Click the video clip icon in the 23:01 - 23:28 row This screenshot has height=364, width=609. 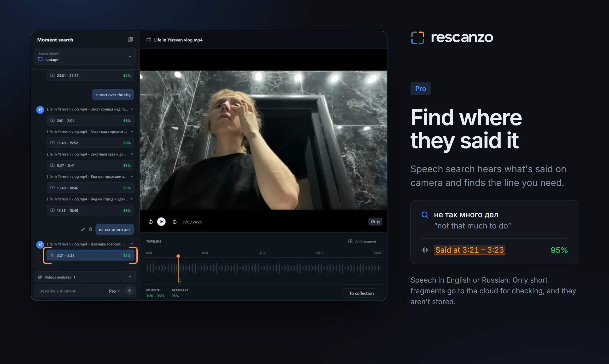click(52, 75)
